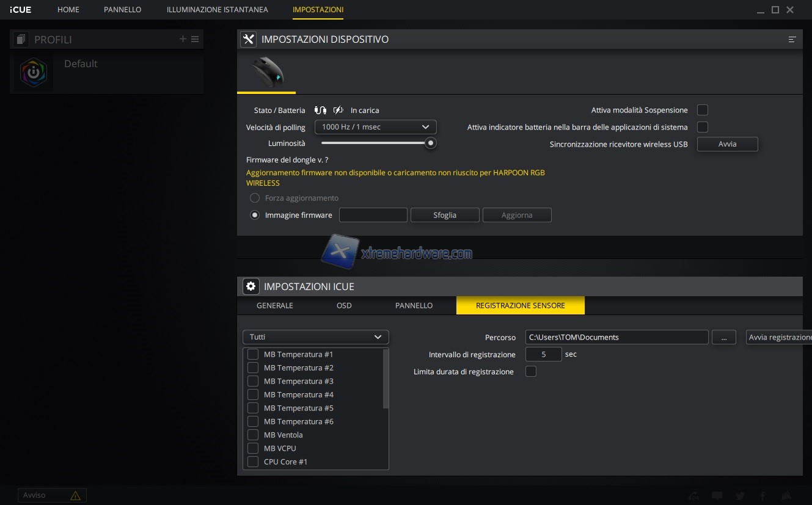Toggle Limita durata di registrazione checkbox

point(531,371)
